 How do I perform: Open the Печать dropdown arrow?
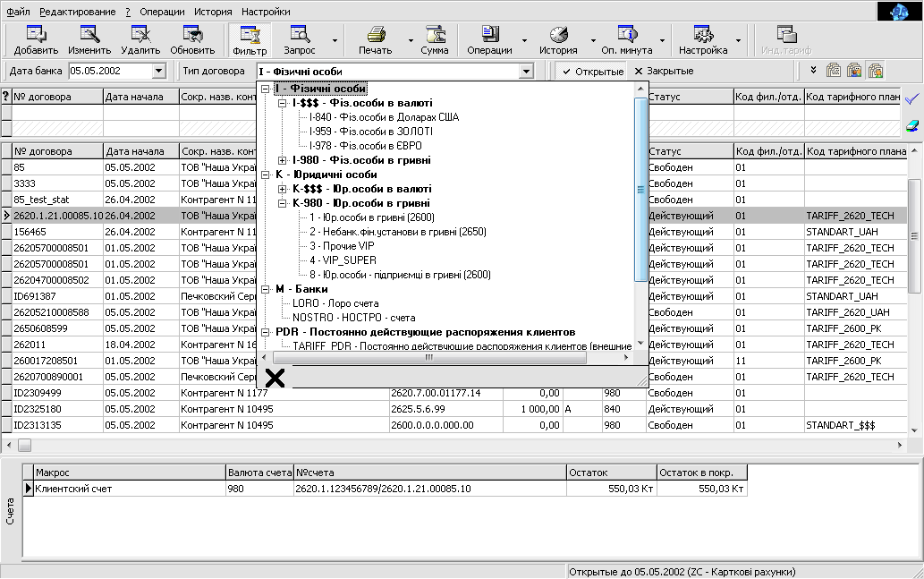pyautogui.click(x=411, y=40)
